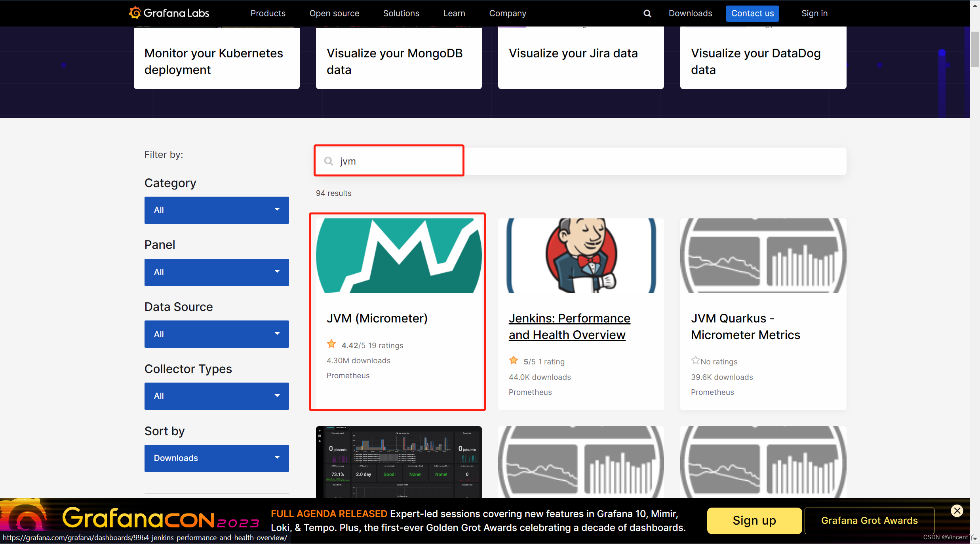Expand the Panel filter dropdown

pos(217,272)
